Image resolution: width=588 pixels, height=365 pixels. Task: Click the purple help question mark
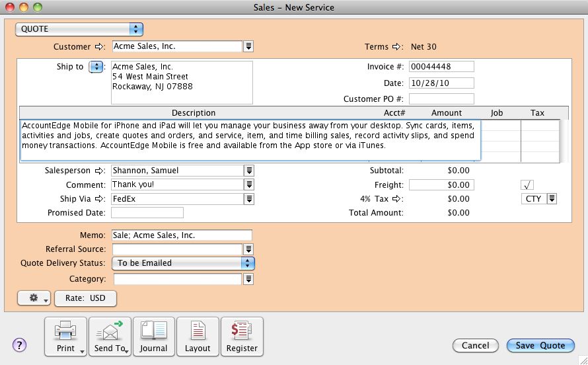[x=20, y=345]
